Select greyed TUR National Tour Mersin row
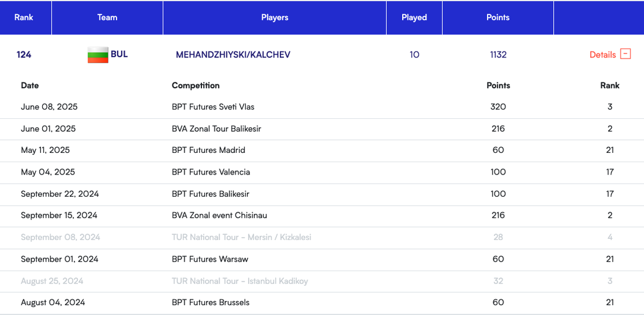 241,237
